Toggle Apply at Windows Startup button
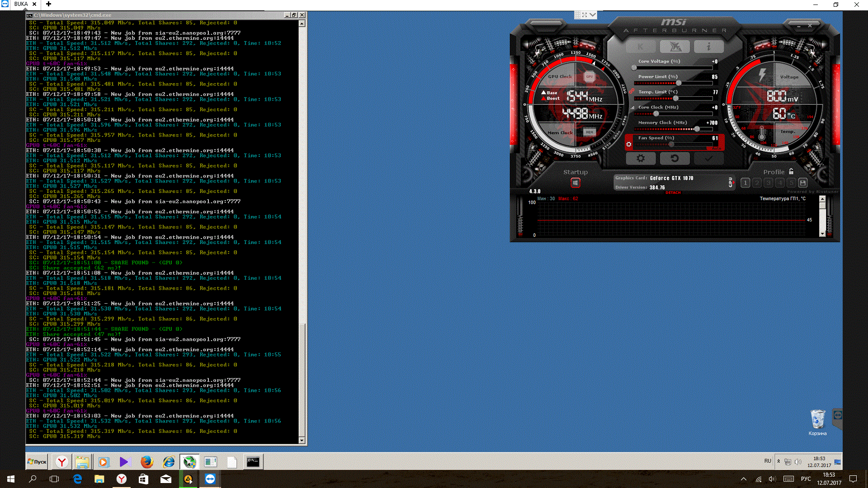 tap(575, 183)
